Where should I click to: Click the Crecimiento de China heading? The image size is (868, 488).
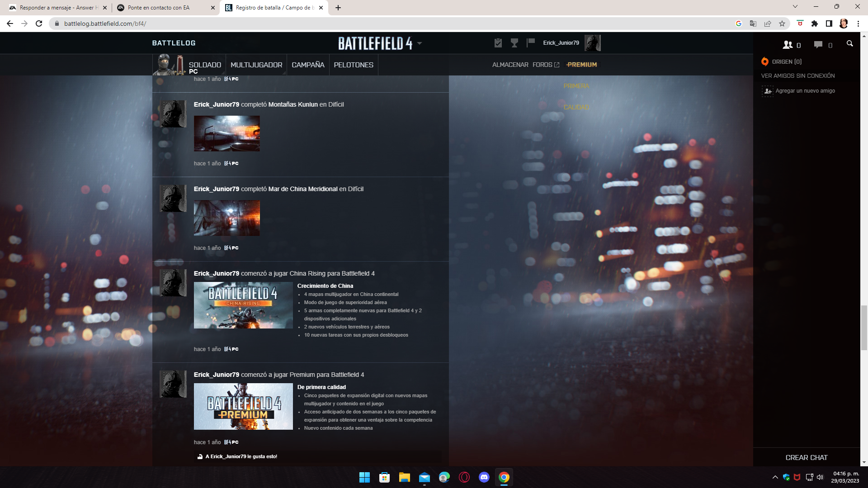pyautogui.click(x=325, y=286)
